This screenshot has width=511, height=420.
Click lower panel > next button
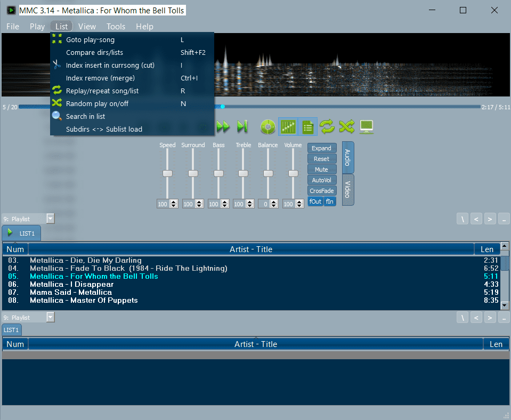[490, 317]
